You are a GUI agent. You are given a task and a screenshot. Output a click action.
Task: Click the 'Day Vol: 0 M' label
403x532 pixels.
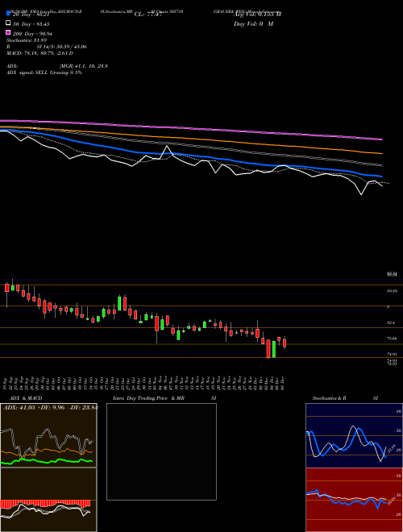click(x=253, y=23)
